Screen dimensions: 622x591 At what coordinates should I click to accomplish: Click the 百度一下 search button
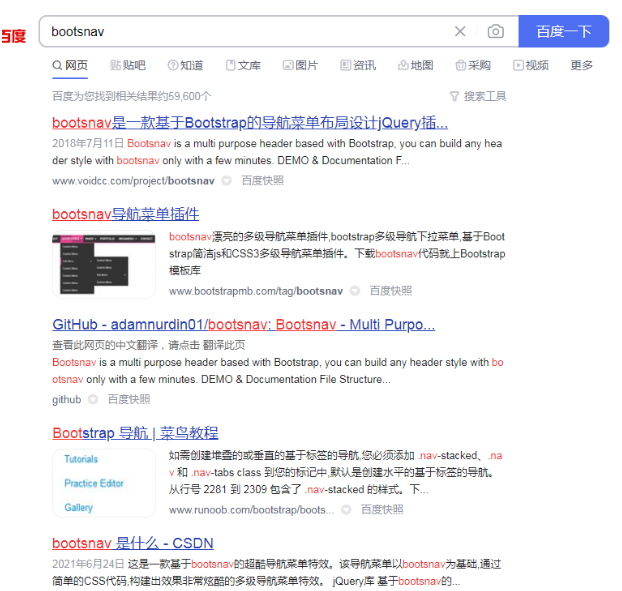coord(563,31)
